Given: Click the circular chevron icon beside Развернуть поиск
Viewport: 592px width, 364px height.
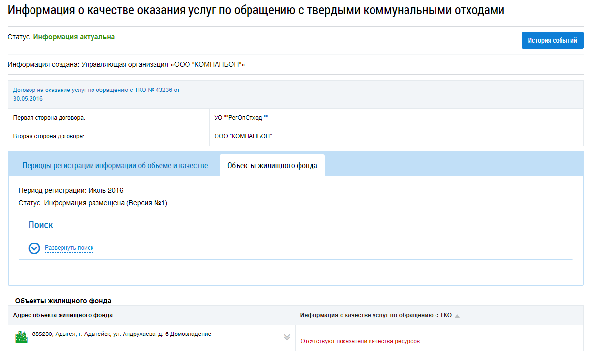Looking at the screenshot, I should coord(34,248).
